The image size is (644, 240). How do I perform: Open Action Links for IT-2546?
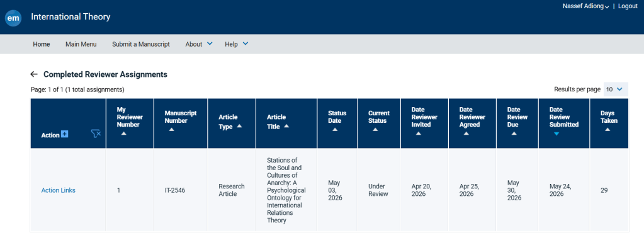[59, 190]
